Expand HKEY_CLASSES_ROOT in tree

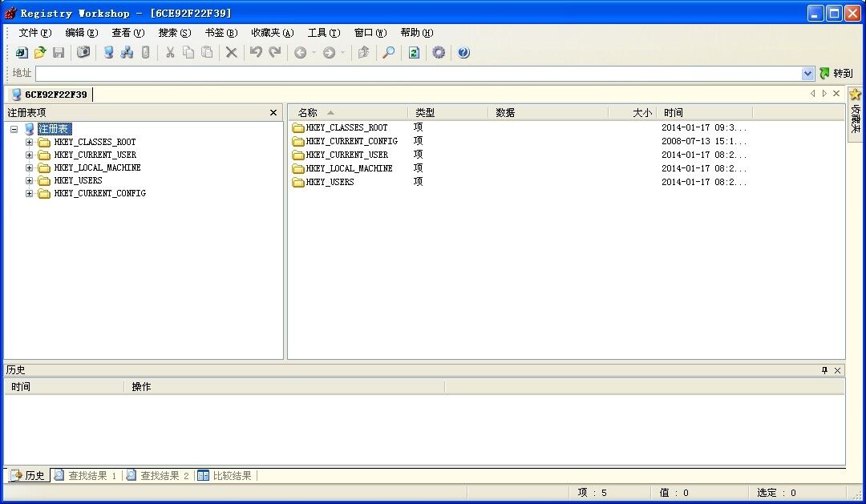30,142
